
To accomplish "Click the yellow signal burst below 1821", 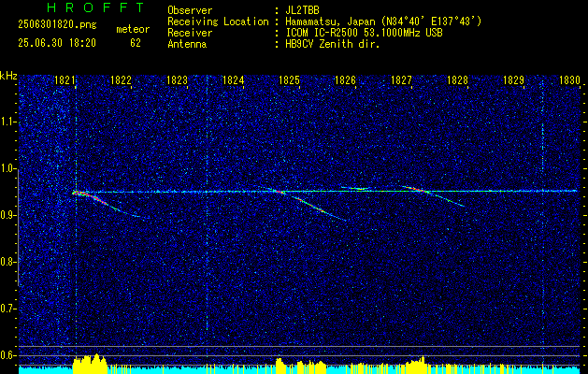I will point(90,364).
